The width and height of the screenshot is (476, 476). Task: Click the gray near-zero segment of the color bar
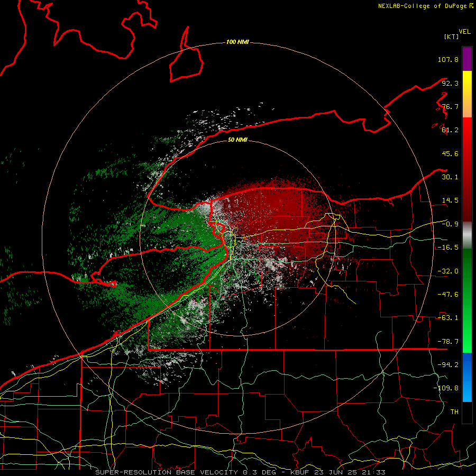tap(467, 235)
